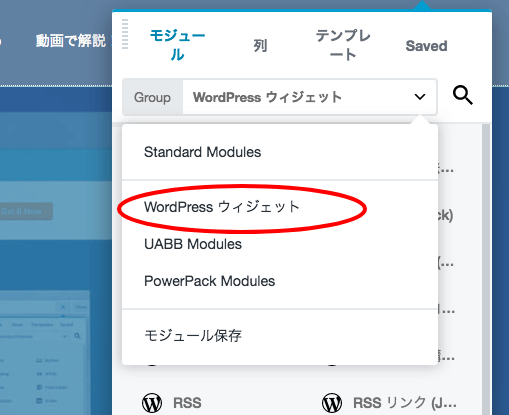The image size is (509, 415).
Task: Select Standard Modules from the list
Action: tap(202, 152)
